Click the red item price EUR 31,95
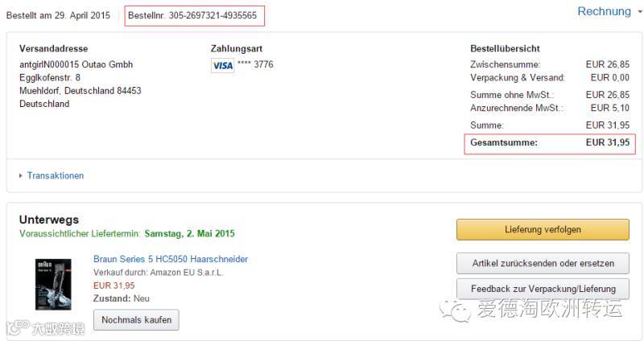644x341 pixels. pyautogui.click(x=114, y=286)
